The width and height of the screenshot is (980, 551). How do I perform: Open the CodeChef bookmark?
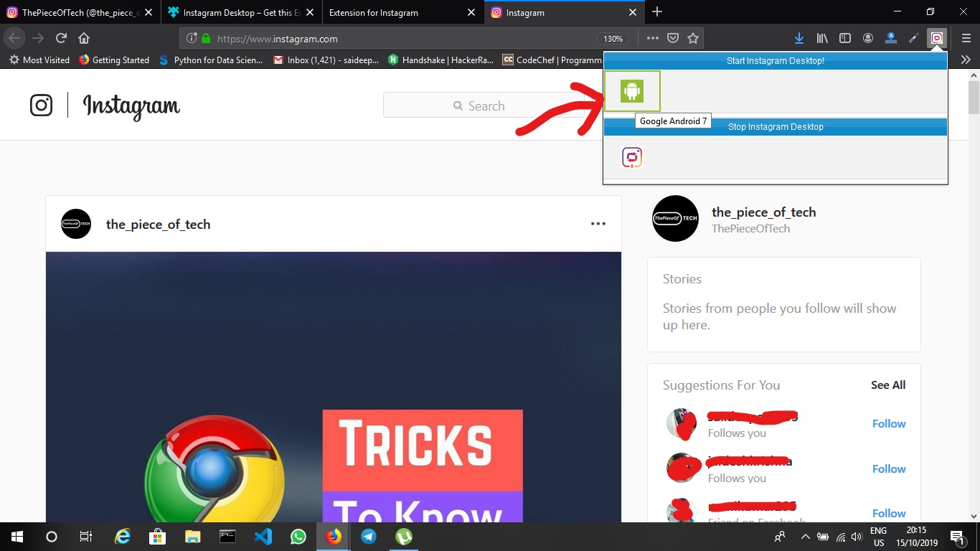(552, 60)
